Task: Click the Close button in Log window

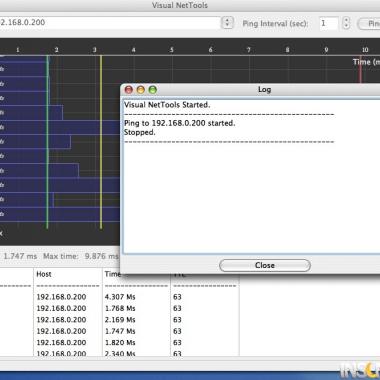Action: coord(265,265)
